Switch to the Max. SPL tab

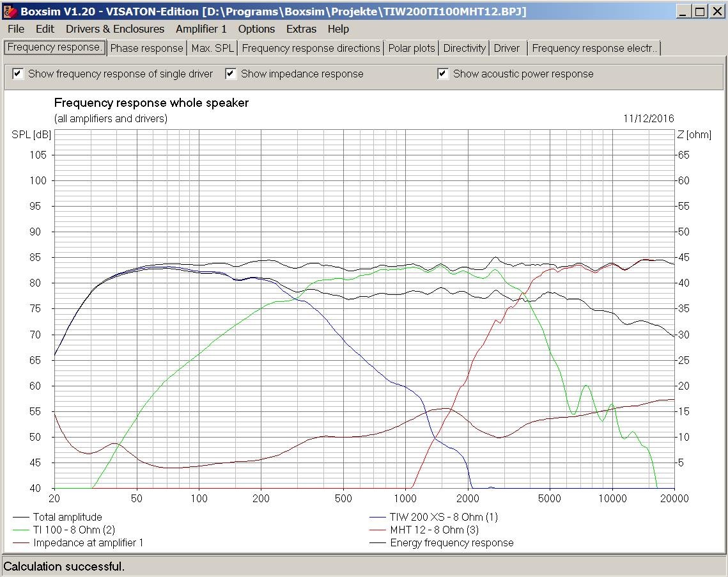pos(213,49)
